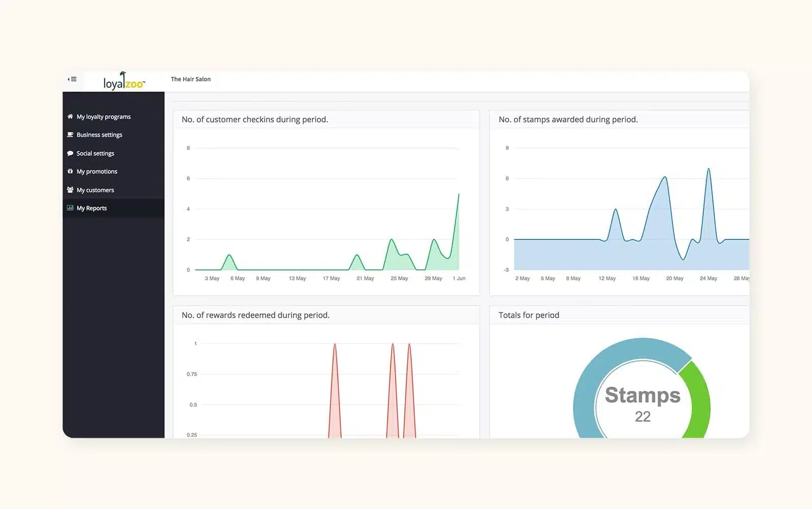Click the 29 May axis label on checkins chart
Viewport: 812px width, 509px height.
pyautogui.click(x=433, y=278)
